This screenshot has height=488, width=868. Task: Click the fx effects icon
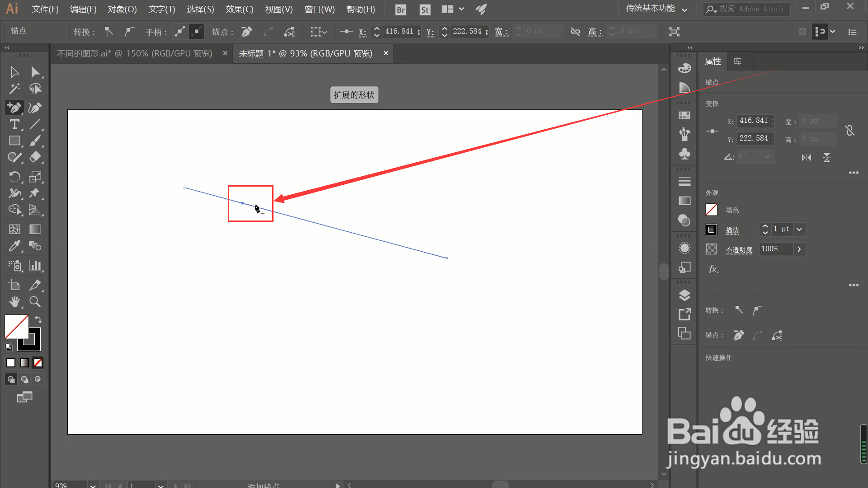point(713,269)
